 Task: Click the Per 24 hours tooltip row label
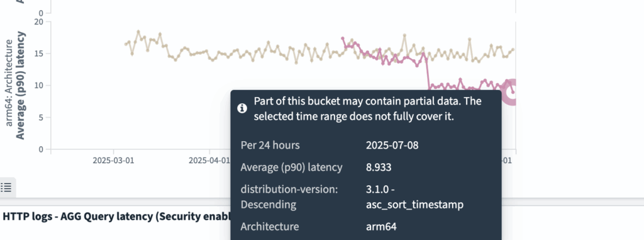(x=270, y=146)
